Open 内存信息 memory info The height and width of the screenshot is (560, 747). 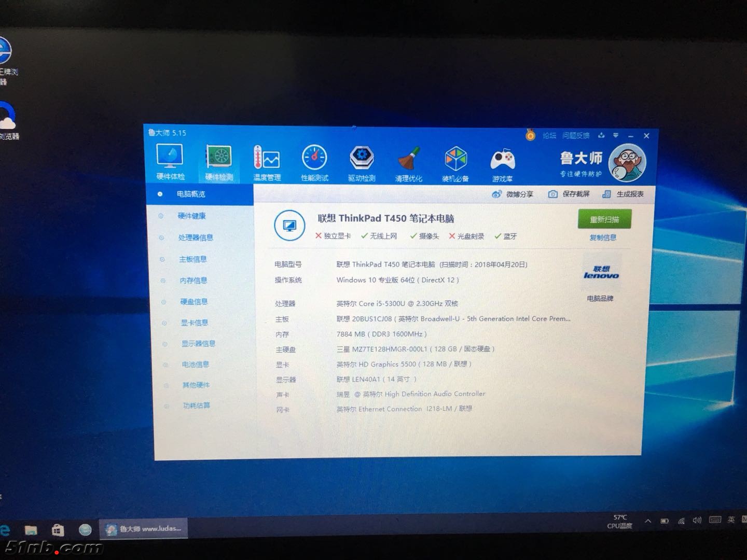193,280
